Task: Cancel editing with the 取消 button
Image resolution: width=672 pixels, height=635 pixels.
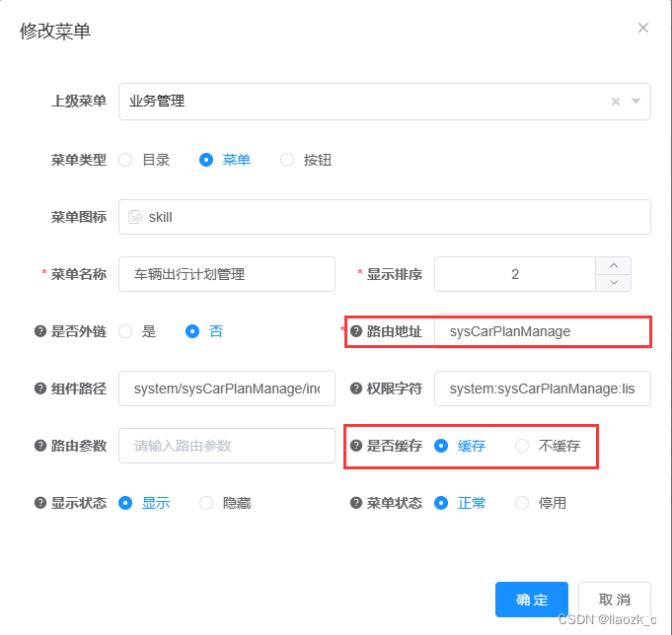Action: (615, 600)
